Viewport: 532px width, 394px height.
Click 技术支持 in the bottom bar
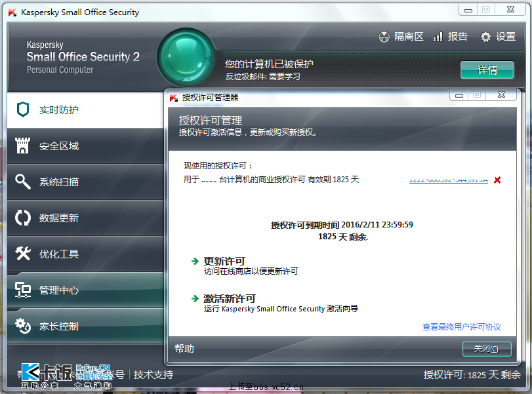click(153, 375)
